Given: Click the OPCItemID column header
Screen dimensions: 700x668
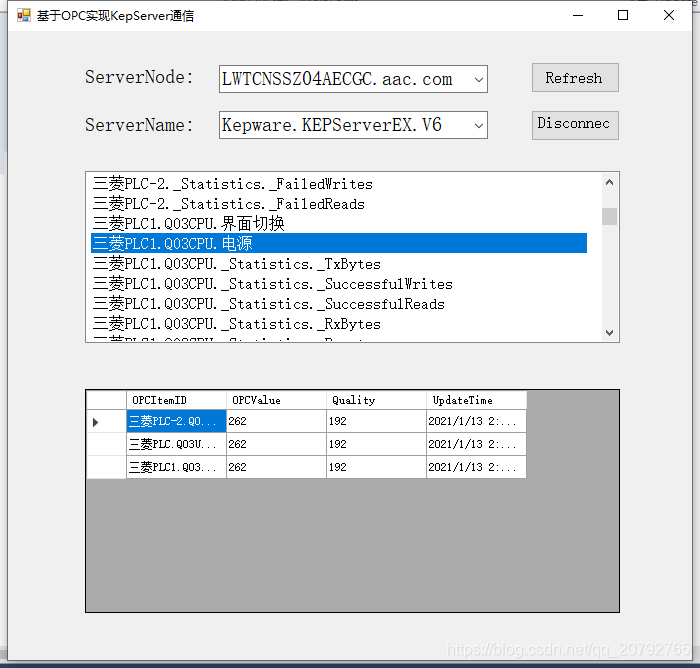Looking at the screenshot, I should (x=176, y=400).
